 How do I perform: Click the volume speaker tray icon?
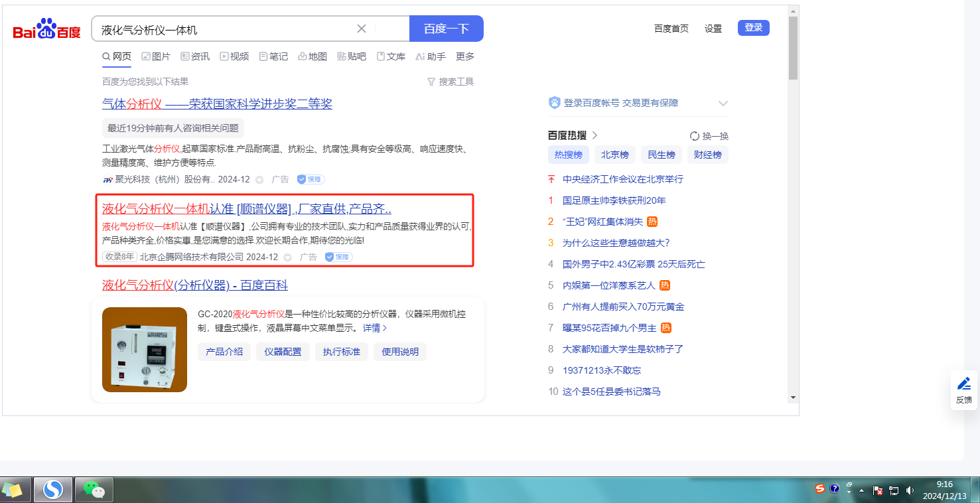(909, 490)
